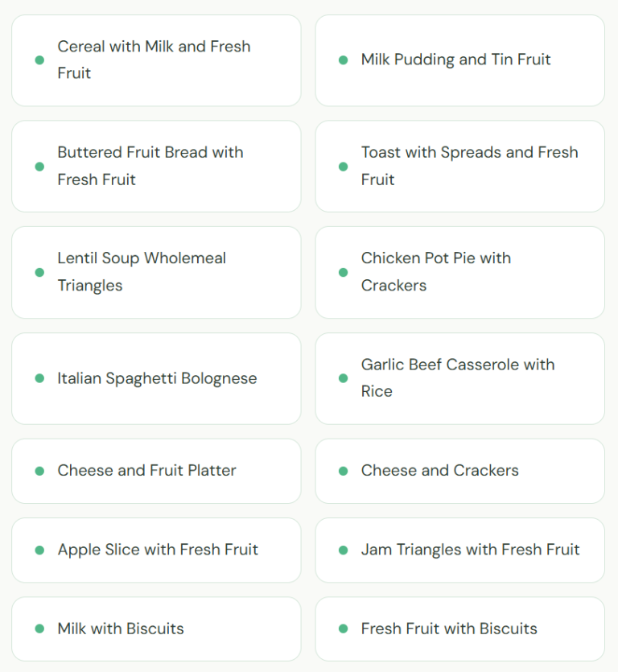The width and height of the screenshot is (618, 672).
Task: Choose Chicken Pot Pie with Crackers
Action: pos(435,272)
